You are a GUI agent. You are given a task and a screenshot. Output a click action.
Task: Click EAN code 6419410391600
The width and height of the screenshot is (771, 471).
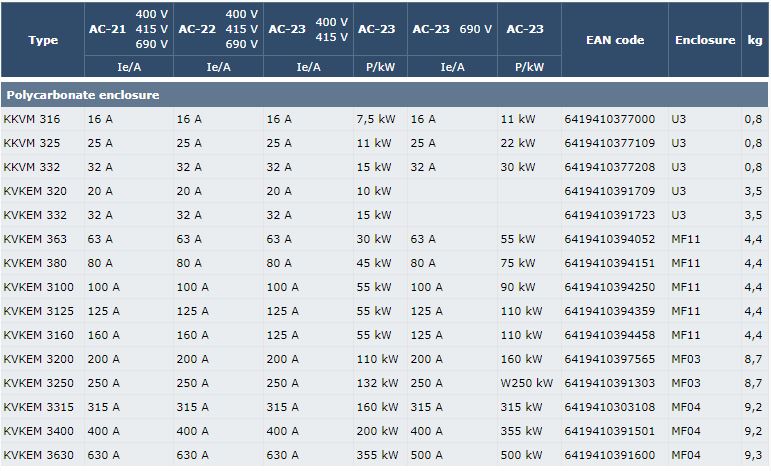[610, 455]
